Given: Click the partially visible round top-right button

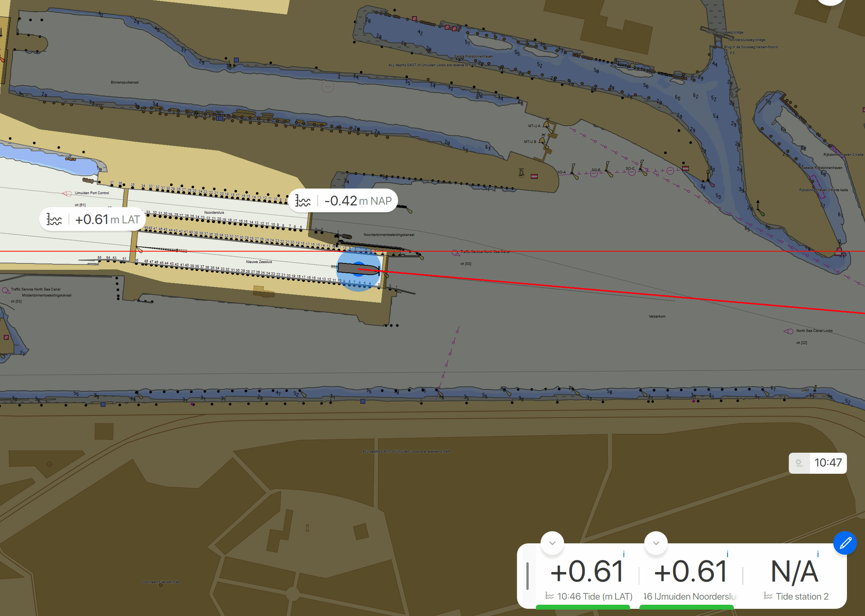Looking at the screenshot, I should 830,2.
